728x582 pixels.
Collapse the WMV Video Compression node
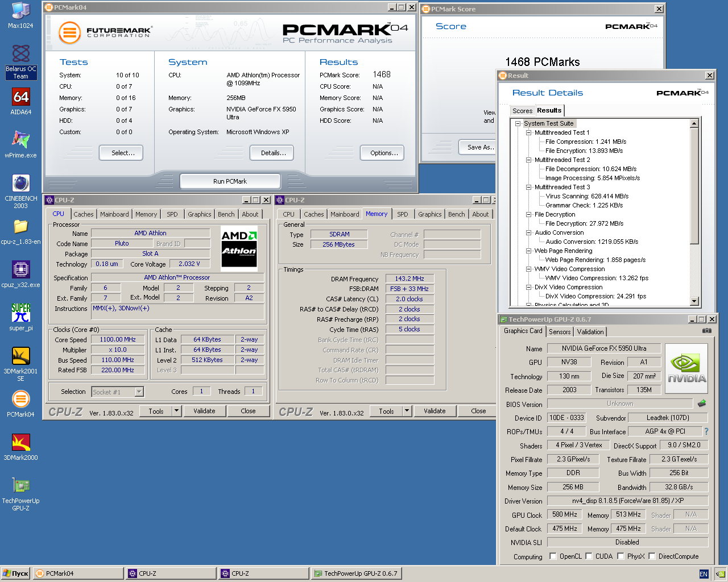[x=528, y=269]
